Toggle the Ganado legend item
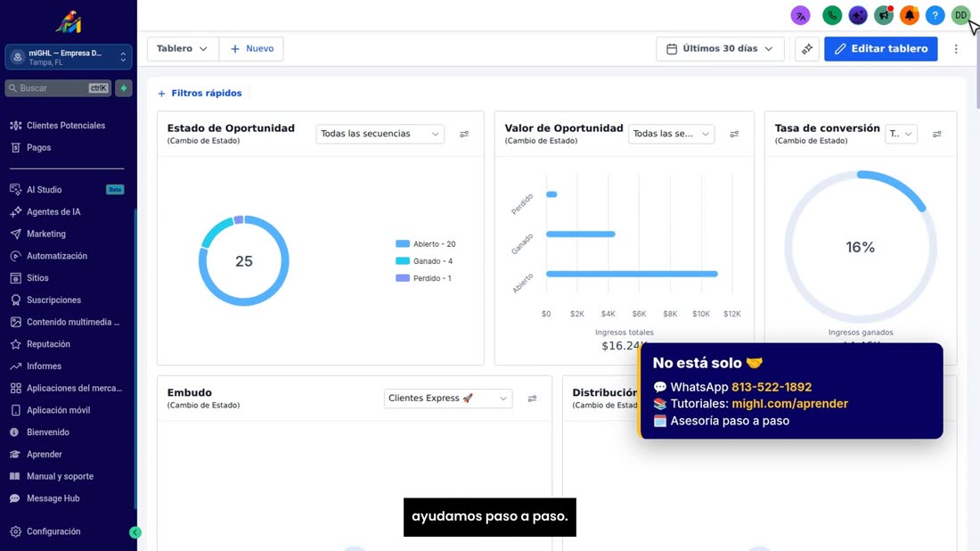 coord(424,261)
